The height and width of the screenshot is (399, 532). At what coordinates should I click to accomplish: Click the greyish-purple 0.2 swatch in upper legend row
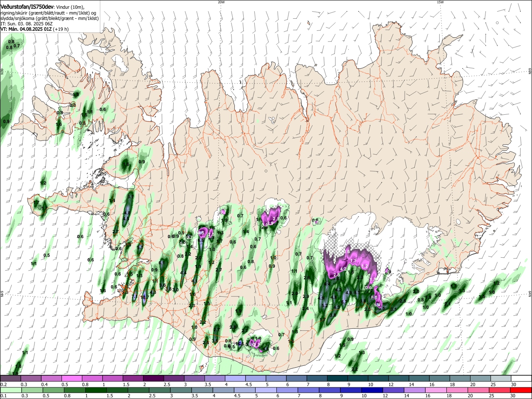(10, 379)
